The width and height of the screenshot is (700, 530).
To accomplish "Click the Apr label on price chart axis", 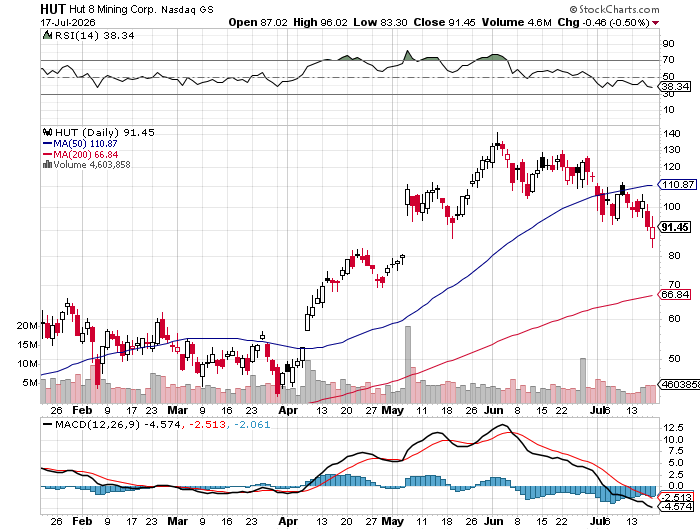I will 288,410.
